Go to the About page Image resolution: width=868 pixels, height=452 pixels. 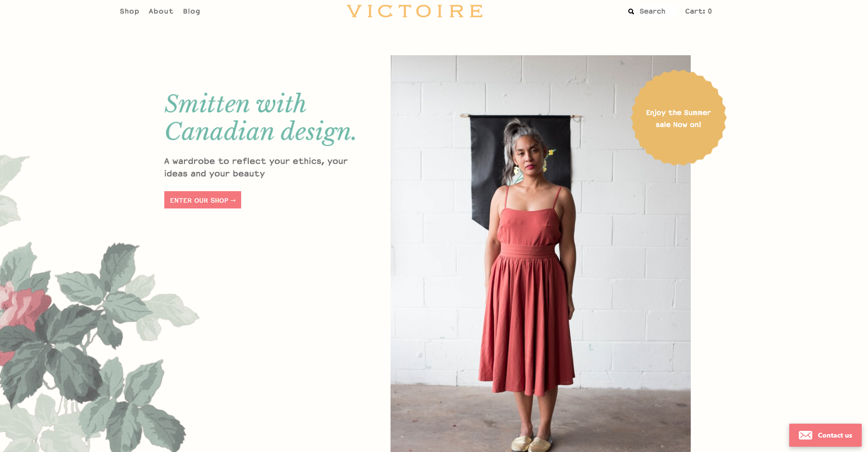point(161,11)
